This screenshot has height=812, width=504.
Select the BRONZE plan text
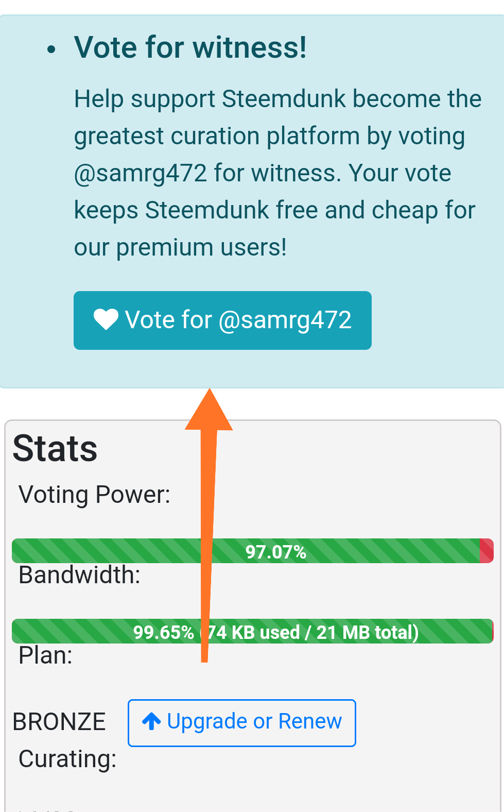pos(59,722)
